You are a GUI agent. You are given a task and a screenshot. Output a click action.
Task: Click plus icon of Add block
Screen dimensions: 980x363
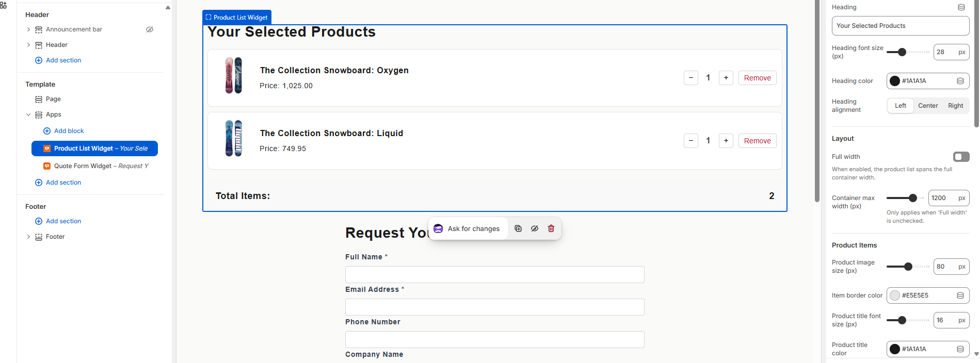(x=47, y=131)
